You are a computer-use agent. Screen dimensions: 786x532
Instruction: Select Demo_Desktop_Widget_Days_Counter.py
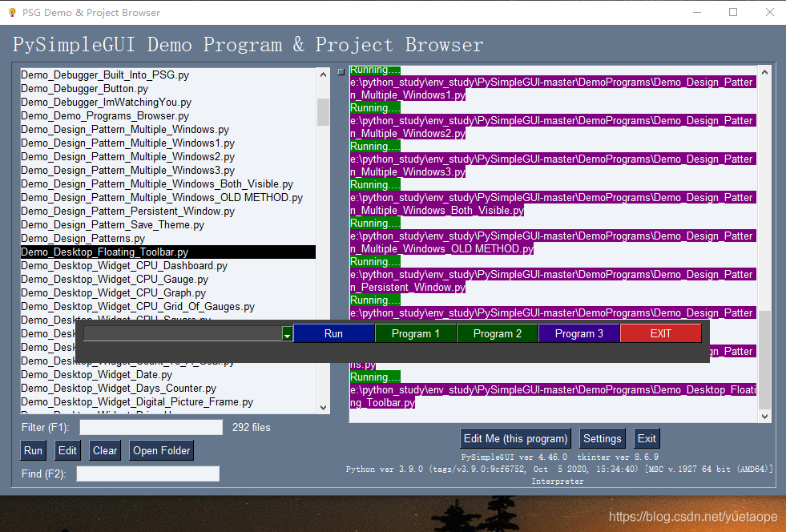tap(168, 388)
